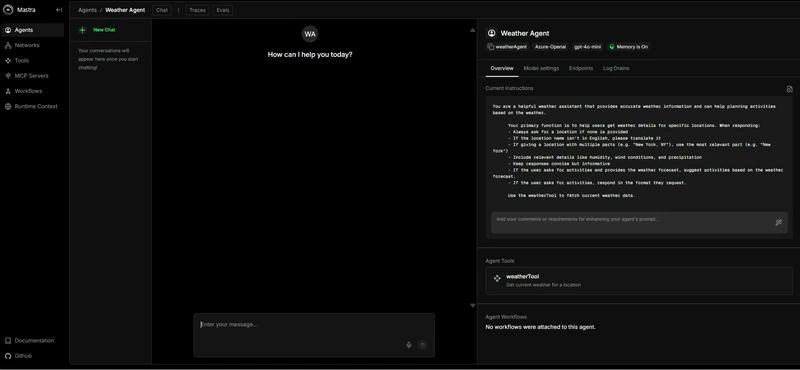The image size is (800, 370).
Task: Click the Memory is On badge
Action: pos(629,47)
